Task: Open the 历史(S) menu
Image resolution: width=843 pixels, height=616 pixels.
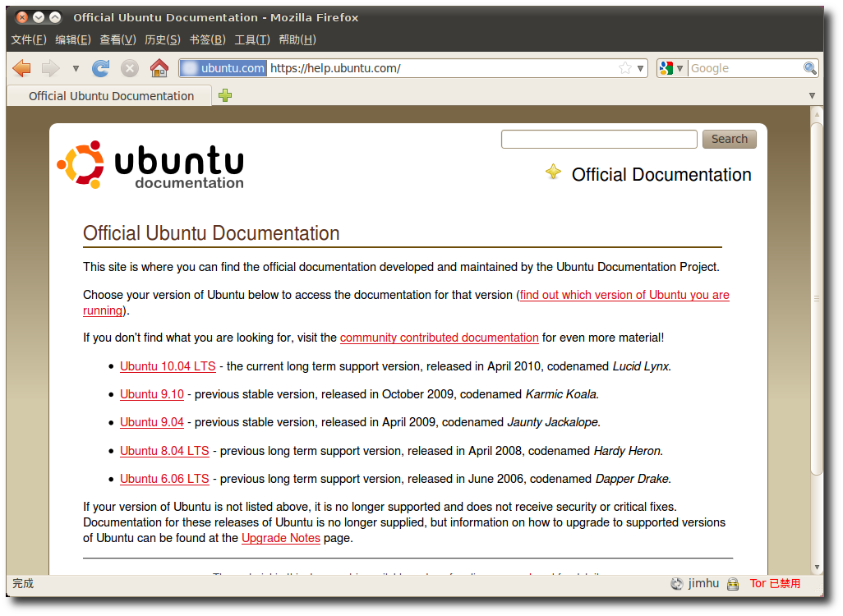Action: tap(163, 39)
